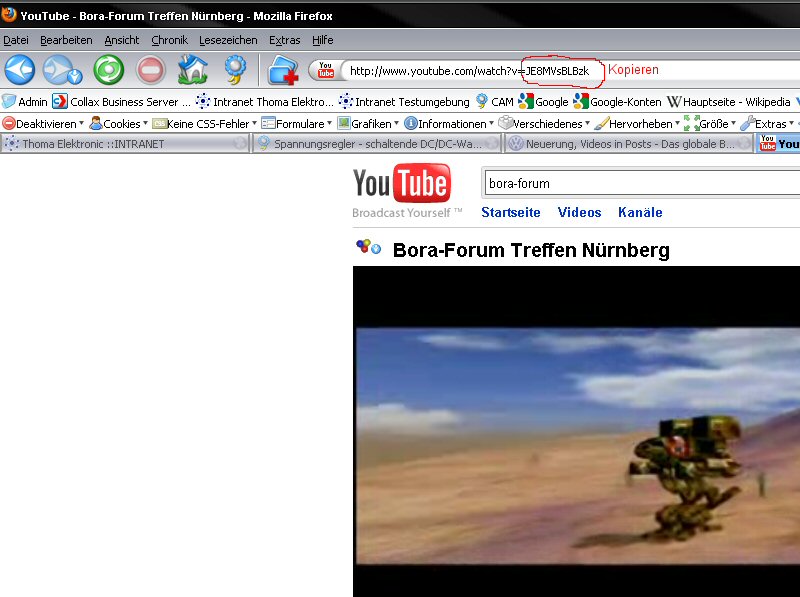Open the Datei menu
This screenshot has width=800, height=597.
pos(16,40)
